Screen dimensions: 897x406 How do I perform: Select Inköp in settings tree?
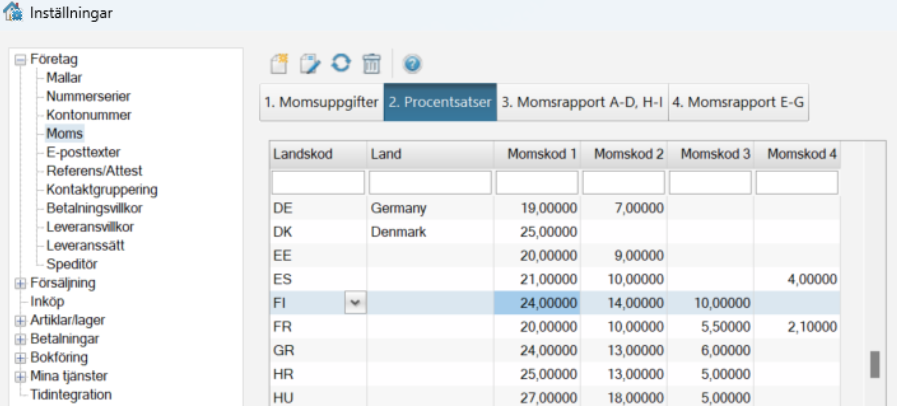47,302
